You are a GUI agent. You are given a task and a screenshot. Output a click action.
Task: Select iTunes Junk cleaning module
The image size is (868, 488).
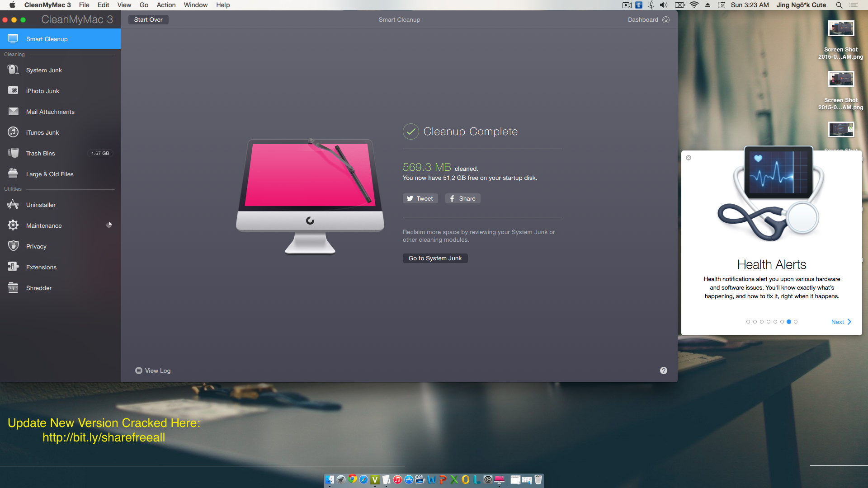(x=42, y=132)
